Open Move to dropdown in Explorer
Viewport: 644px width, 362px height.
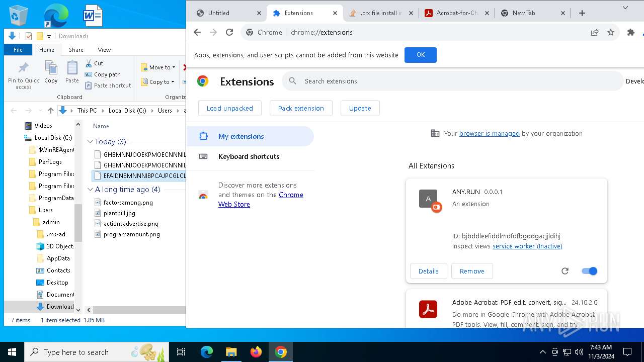[x=158, y=67]
